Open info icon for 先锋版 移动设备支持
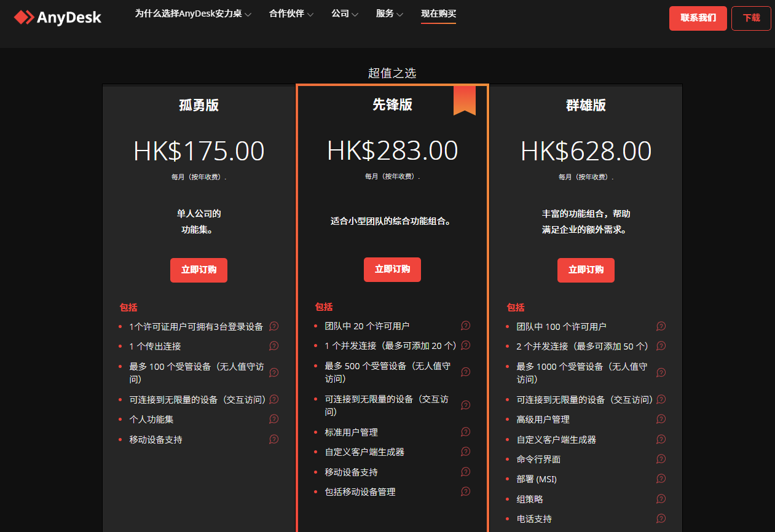 [466, 472]
